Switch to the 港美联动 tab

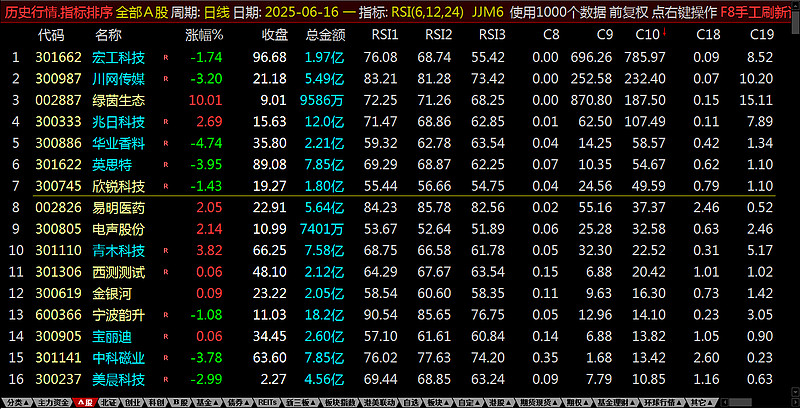point(379,402)
